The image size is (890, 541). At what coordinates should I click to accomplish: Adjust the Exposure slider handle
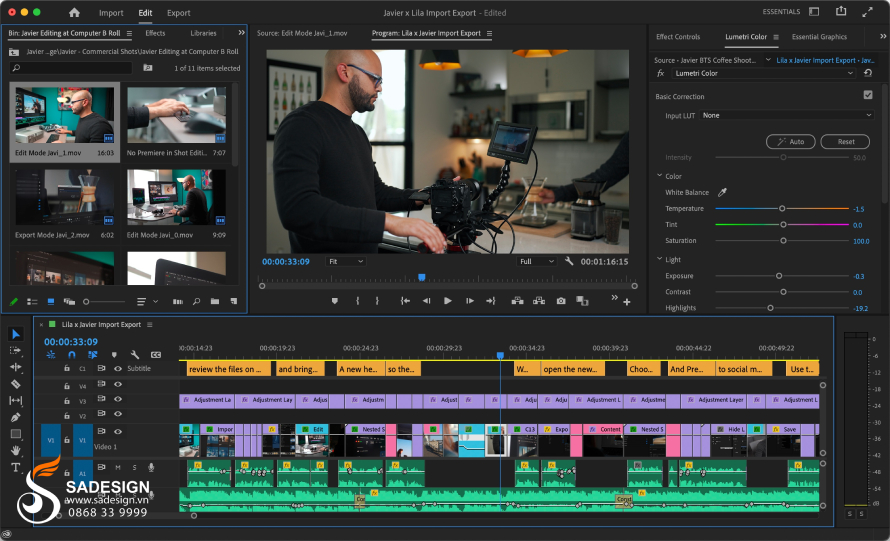(779, 276)
